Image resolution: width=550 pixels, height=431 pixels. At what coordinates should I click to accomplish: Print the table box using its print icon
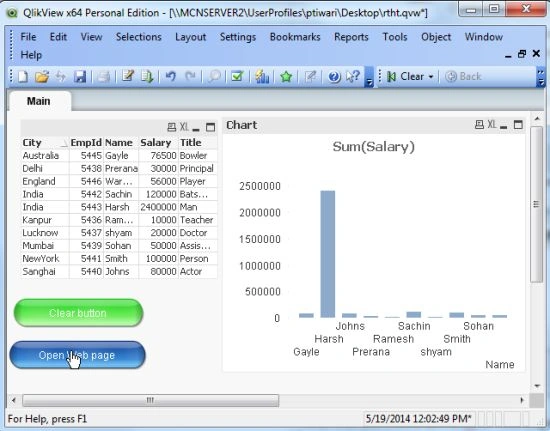(x=172, y=127)
